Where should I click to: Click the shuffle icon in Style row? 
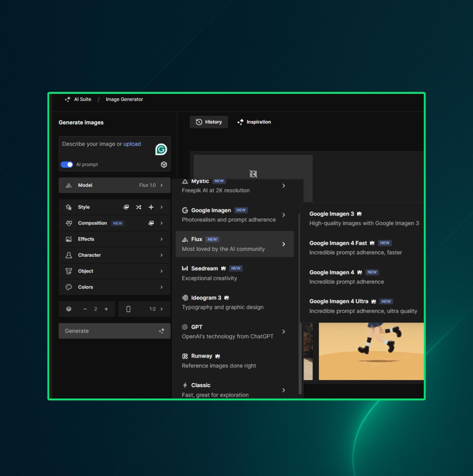tap(138, 207)
